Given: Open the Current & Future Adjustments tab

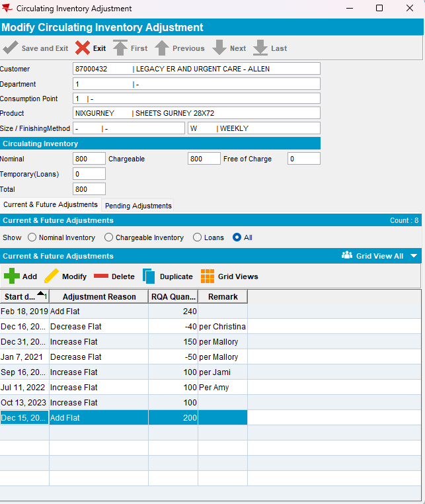Looking at the screenshot, I should tap(50, 205).
